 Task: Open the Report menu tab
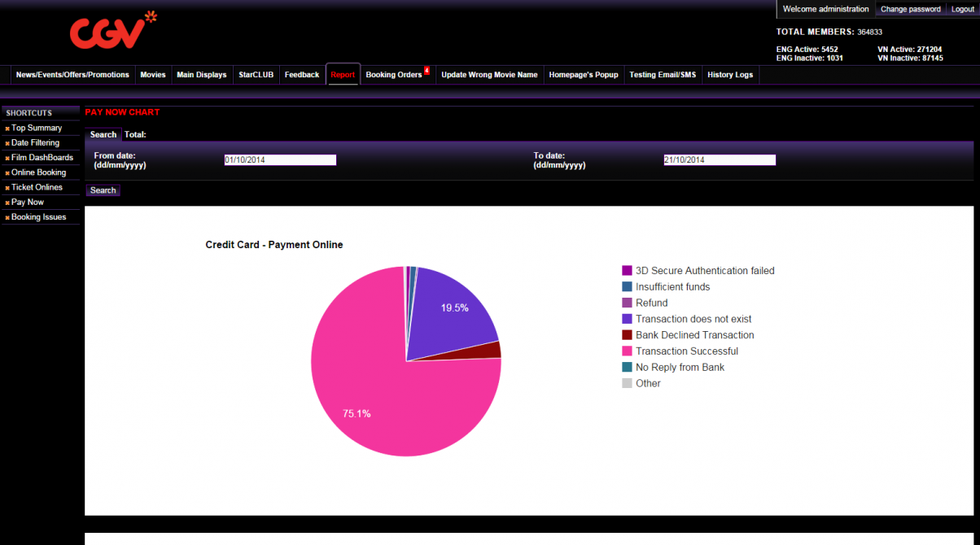pos(343,75)
